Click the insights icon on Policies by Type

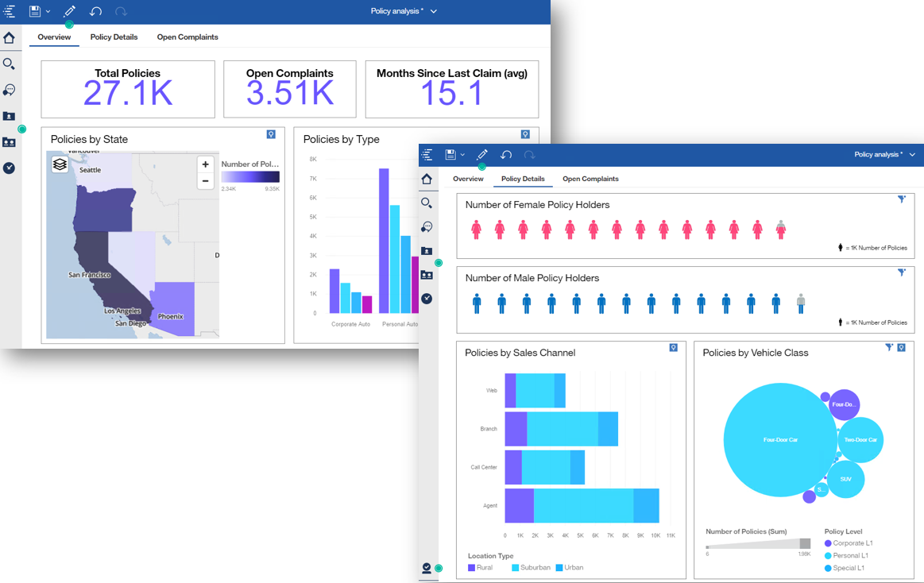(525, 134)
